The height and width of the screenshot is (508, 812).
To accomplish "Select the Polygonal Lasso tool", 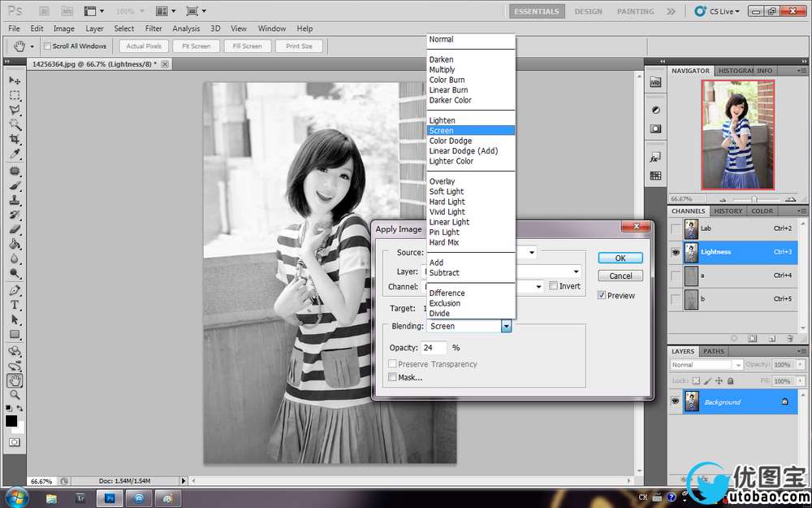I will [15, 110].
